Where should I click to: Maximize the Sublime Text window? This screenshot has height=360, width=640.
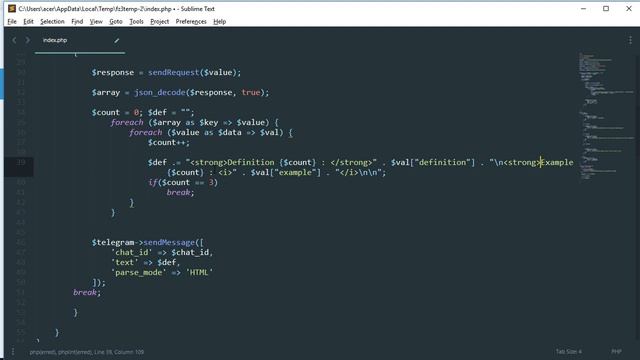pos(606,9)
